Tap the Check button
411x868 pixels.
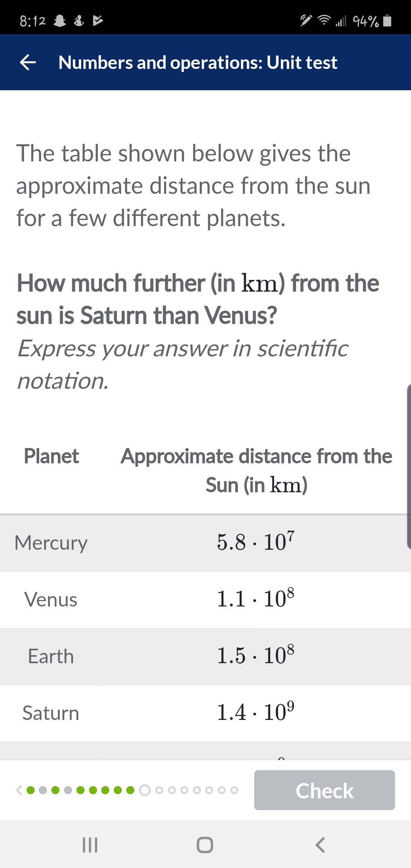point(324,790)
